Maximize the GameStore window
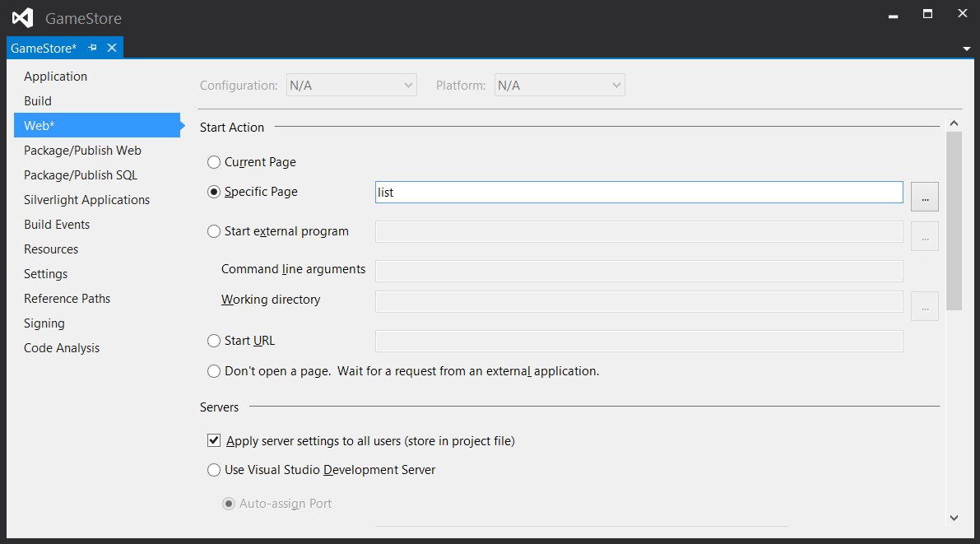This screenshot has height=544, width=980. 927,14
